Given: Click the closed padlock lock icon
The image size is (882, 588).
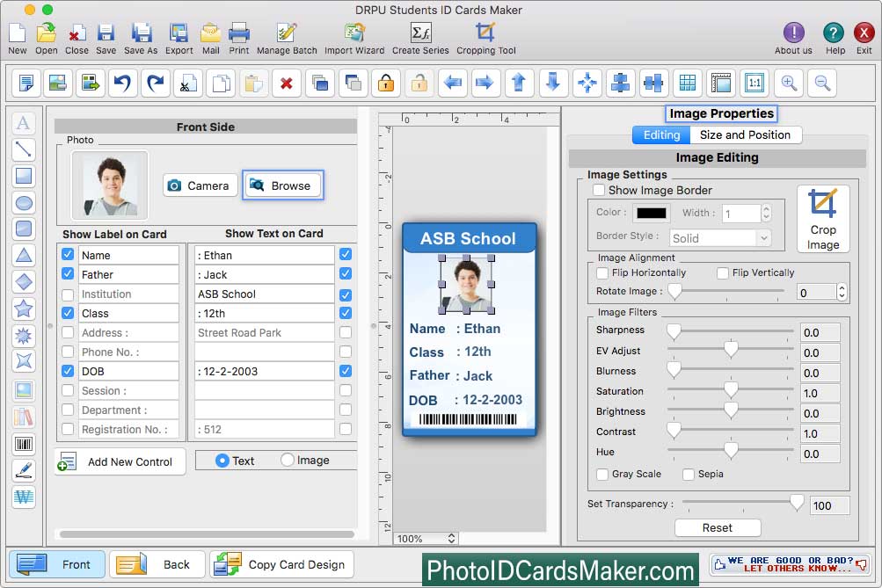Looking at the screenshot, I should click(x=386, y=83).
